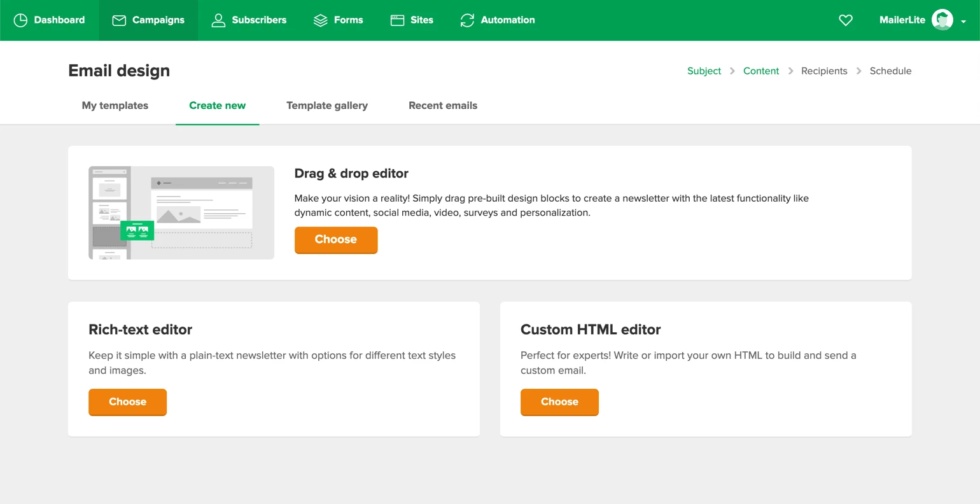This screenshot has width=980, height=504.
Task: Click the Sites browser window icon
Action: click(x=397, y=20)
